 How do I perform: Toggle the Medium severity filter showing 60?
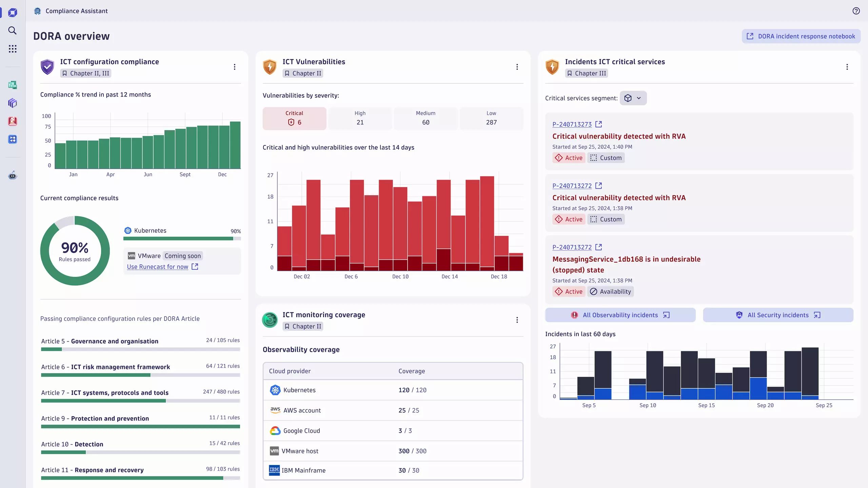[x=426, y=118]
